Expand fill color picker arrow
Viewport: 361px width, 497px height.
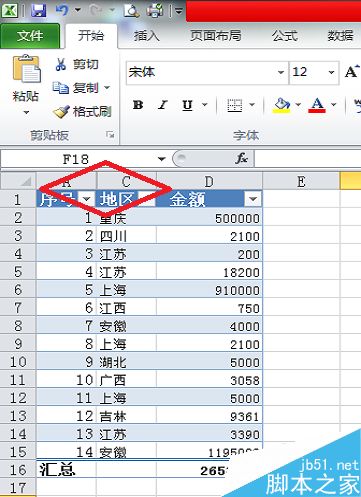click(298, 105)
